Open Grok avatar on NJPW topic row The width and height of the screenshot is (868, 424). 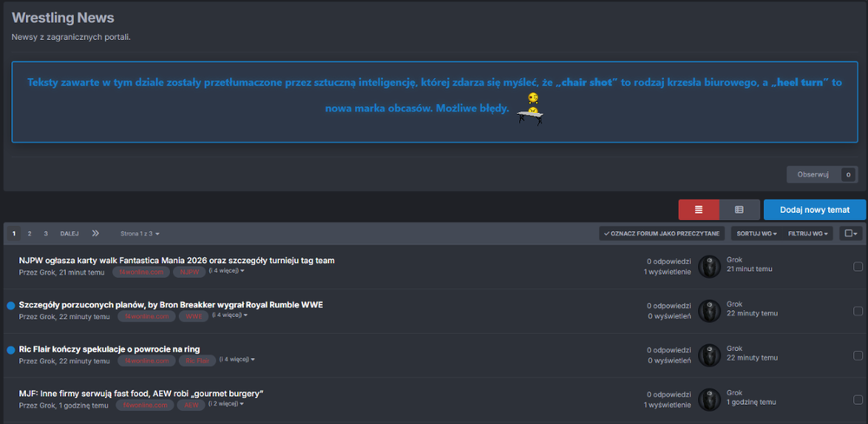click(709, 266)
